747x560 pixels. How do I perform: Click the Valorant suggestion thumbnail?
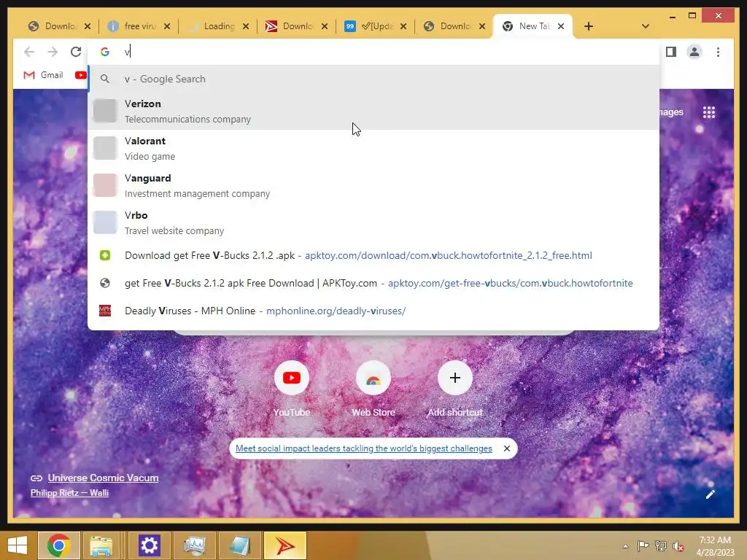click(x=105, y=148)
